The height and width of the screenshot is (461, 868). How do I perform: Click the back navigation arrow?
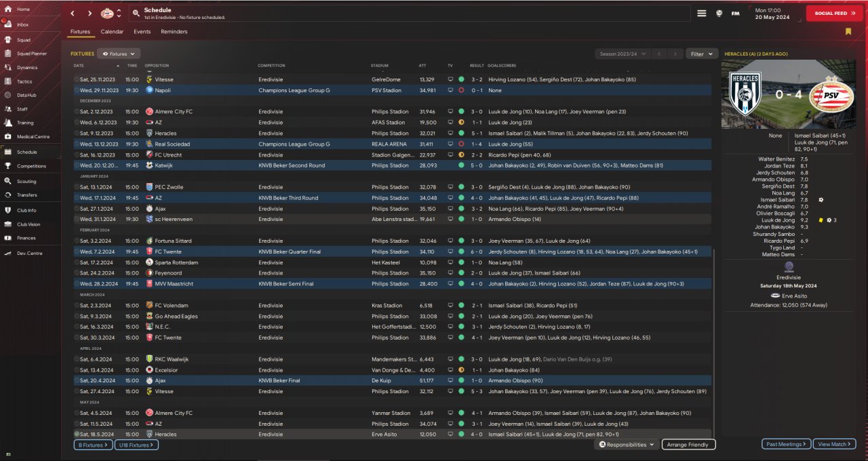tap(73, 14)
